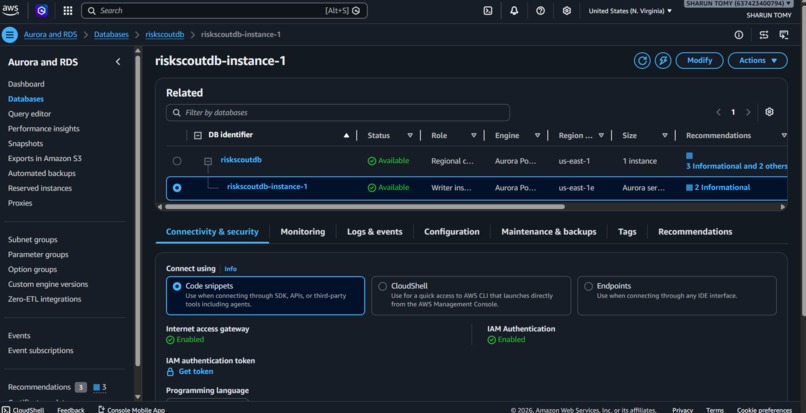Click the blue Recommendations 3 badge in sidebar
806x413 pixels.
click(x=100, y=387)
